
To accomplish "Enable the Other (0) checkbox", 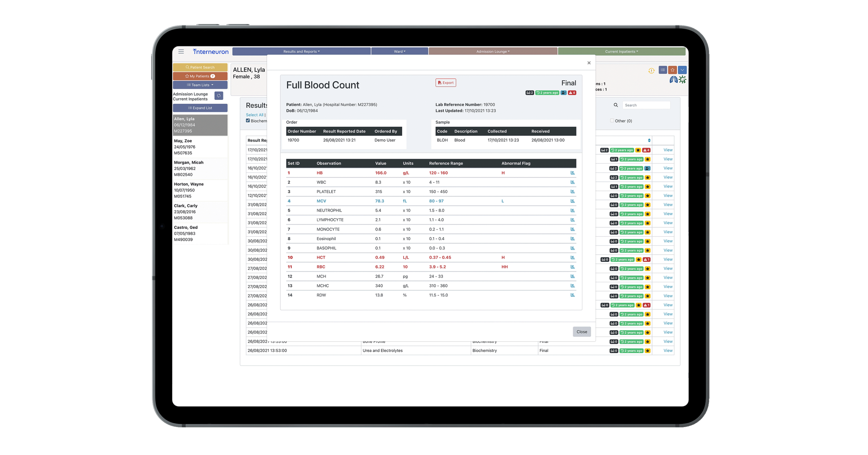I will pos(612,120).
